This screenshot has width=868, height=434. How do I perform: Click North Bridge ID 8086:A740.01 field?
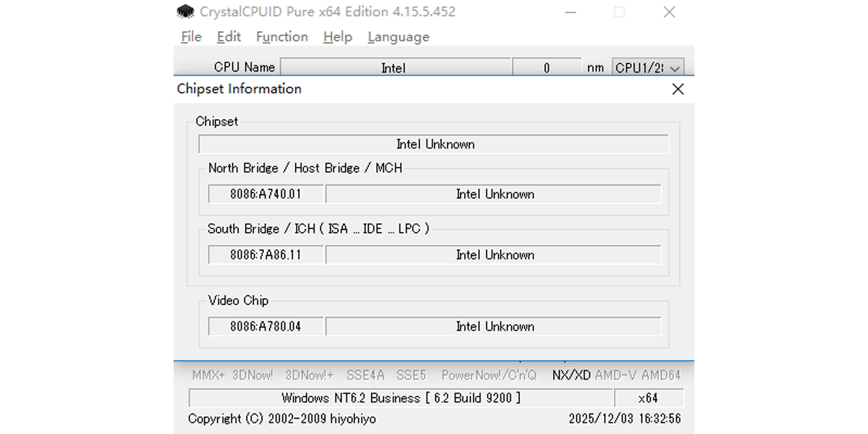tap(265, 194)
